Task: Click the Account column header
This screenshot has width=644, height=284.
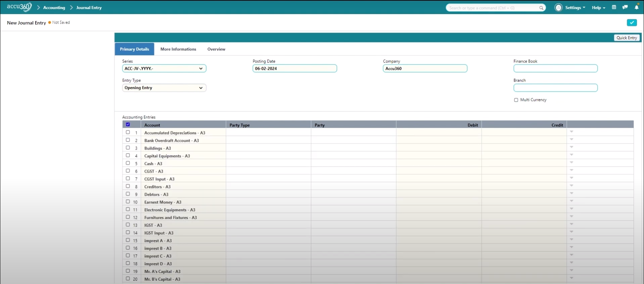Action: click(183, 125)
